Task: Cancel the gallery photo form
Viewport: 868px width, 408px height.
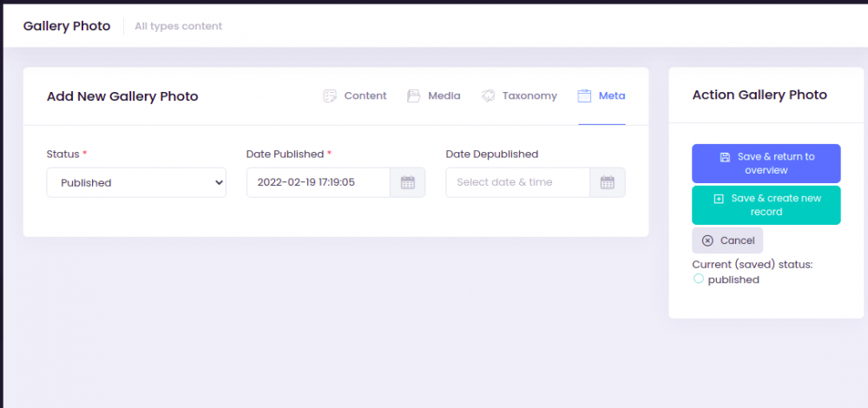Action: coord(727,240)
